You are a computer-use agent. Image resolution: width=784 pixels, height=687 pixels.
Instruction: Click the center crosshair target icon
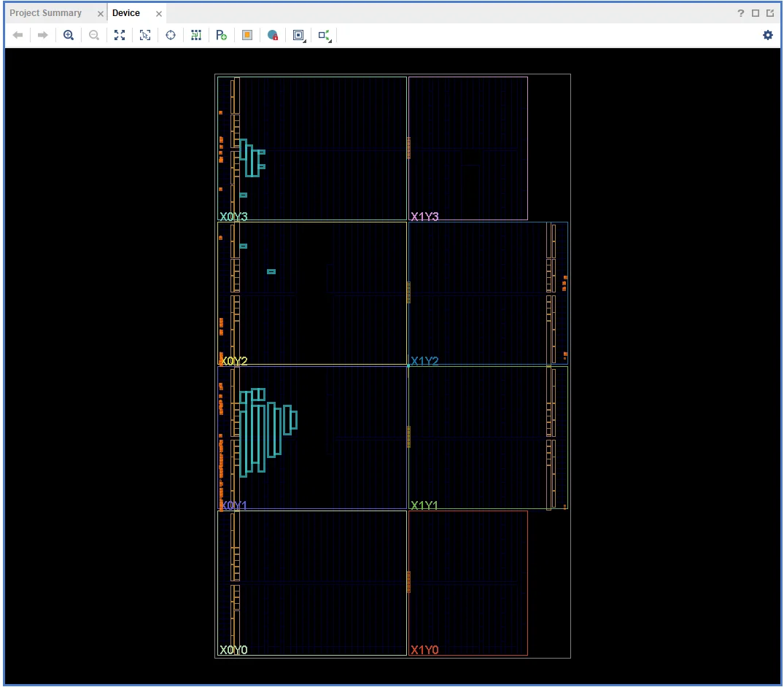[171, 35]
